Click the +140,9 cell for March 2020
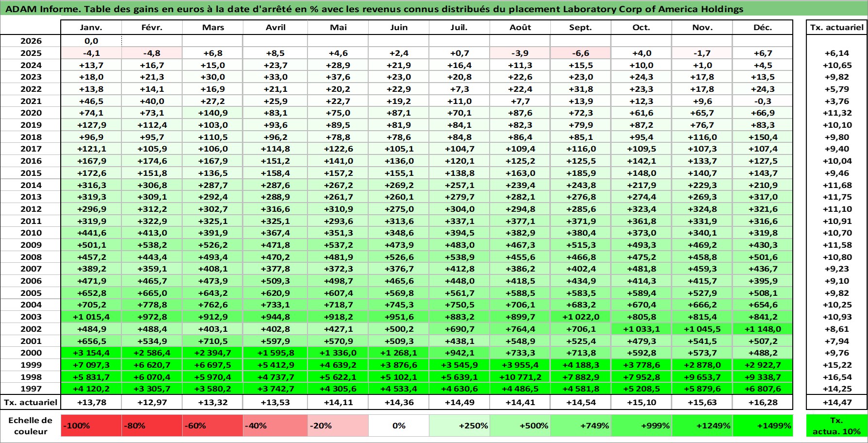The height and width of the screenshot is (443, 868). point(213,113)
